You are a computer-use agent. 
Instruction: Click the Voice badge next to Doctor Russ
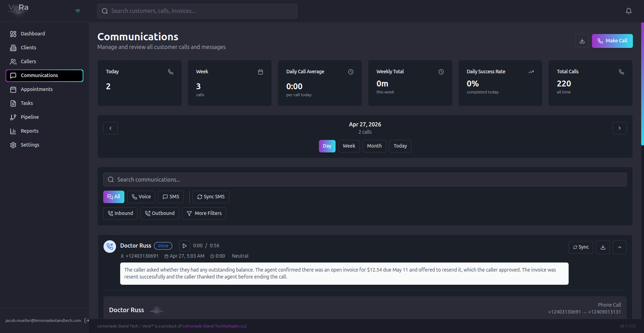[x=163, y=246]
